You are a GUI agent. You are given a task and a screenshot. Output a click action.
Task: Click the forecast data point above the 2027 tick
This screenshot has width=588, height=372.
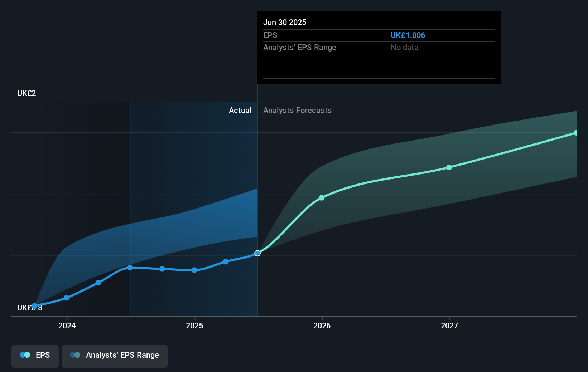[449, 167]
